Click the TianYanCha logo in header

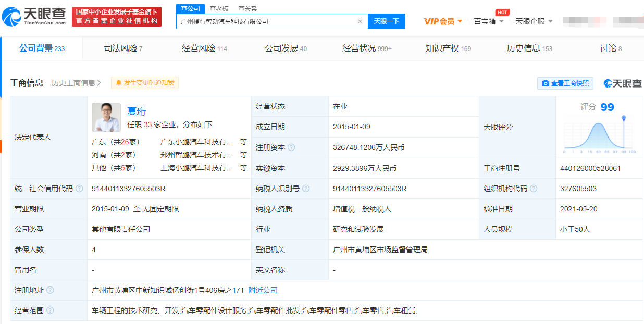tap(34, 17)
